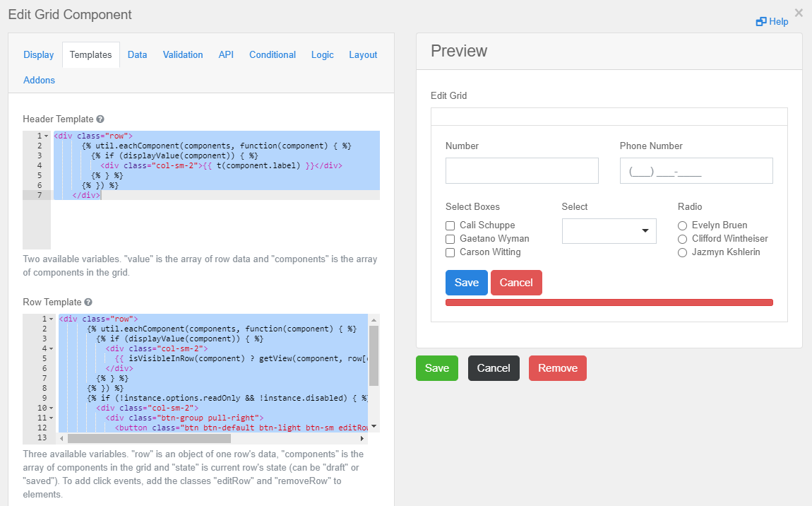The height and width of the screenshot is (506, 812).
Task: Click the Row Template horizontal scrollbar thumb
Action: tap(149, 439)
